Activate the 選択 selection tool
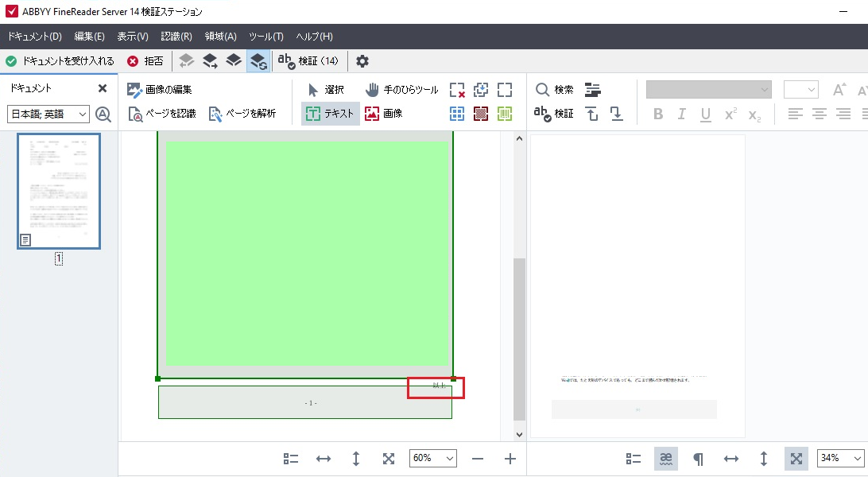868x477 pixels. point(326,90)
